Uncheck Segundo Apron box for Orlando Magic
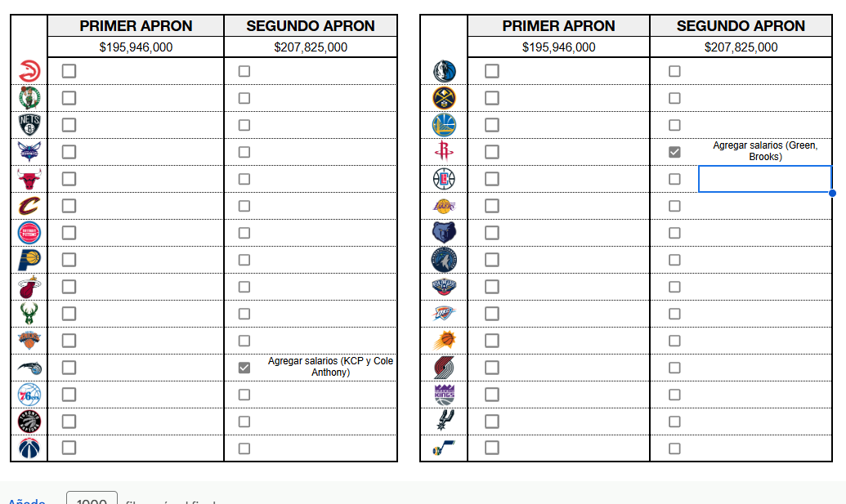 (244, 368)
